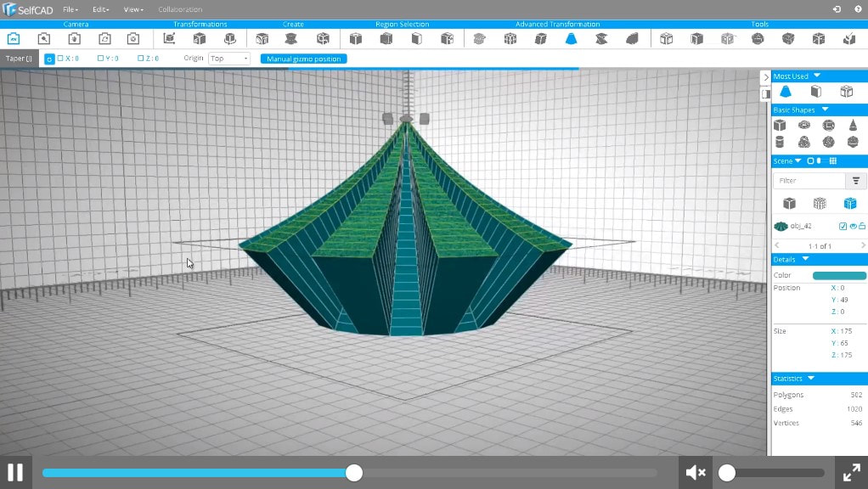Collapse the Basic Shapes section

(x=825, y=110)
